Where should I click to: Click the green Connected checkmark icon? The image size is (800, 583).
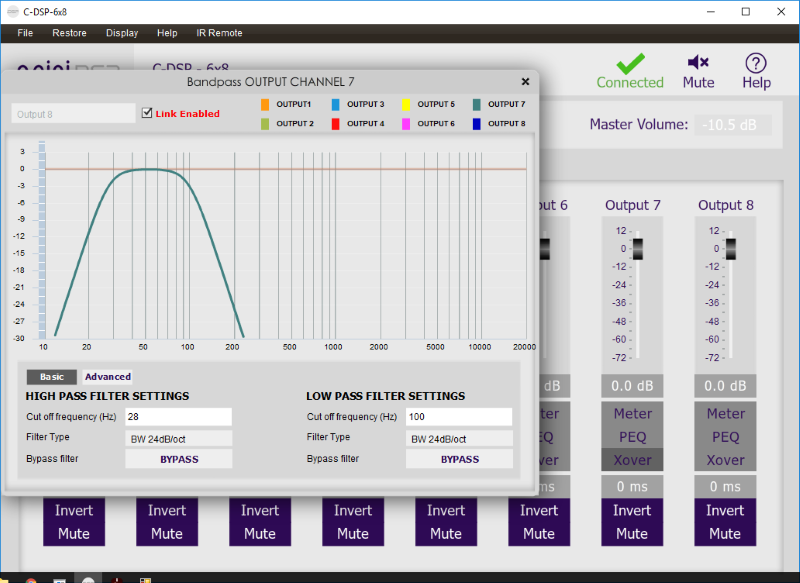pos(630,64)
